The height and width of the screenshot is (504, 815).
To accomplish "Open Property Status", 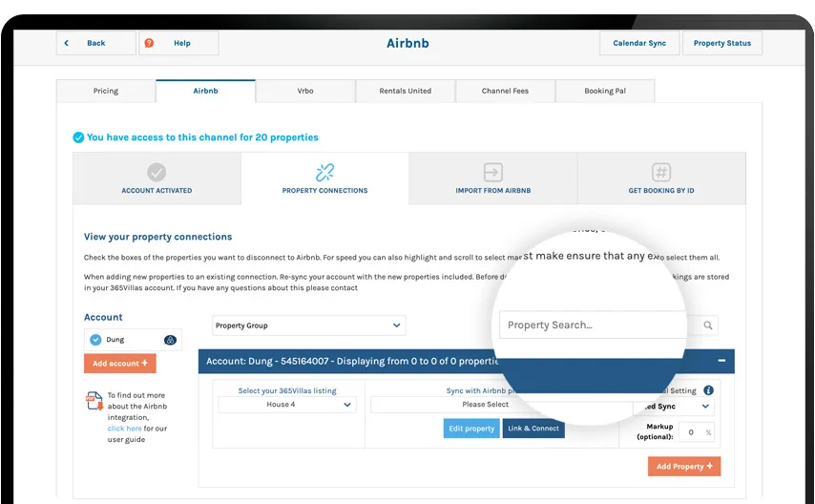I will point(722,43).
